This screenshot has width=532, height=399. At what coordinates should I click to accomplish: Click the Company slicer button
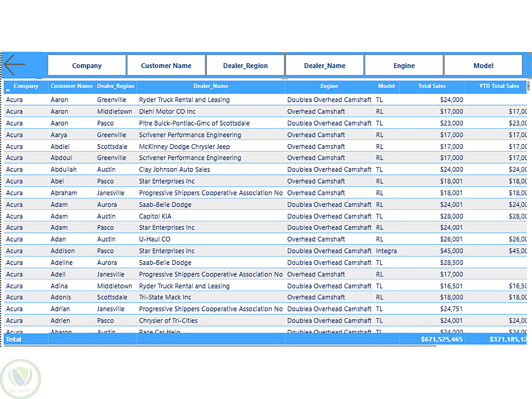(x=87, y=65)
